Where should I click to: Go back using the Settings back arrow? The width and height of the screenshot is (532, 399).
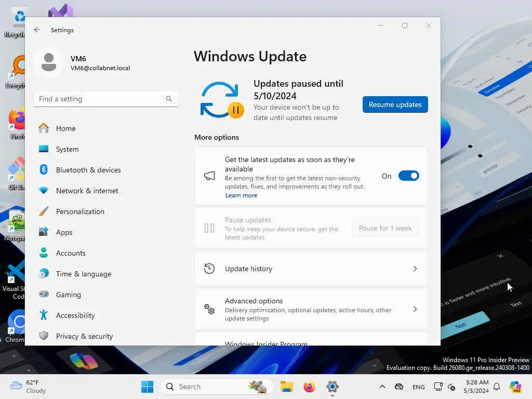tap(37, 30)
